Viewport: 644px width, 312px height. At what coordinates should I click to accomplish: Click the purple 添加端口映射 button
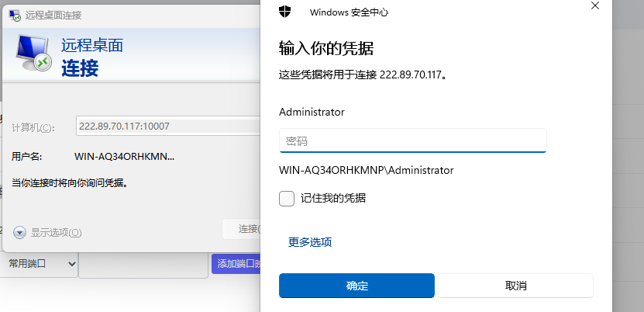pyautogui.click(x=236, y=264)
